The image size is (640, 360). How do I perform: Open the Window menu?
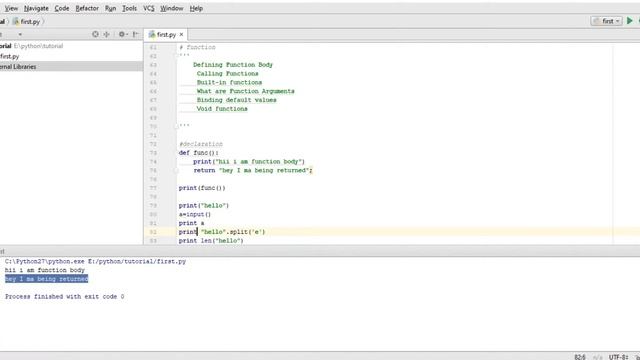pyautogui.click(x=171, y=8)
